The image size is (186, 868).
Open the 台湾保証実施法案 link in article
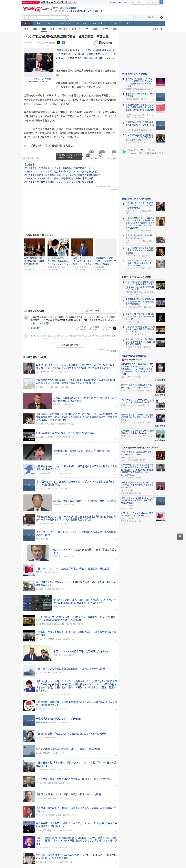click(93, 58)
